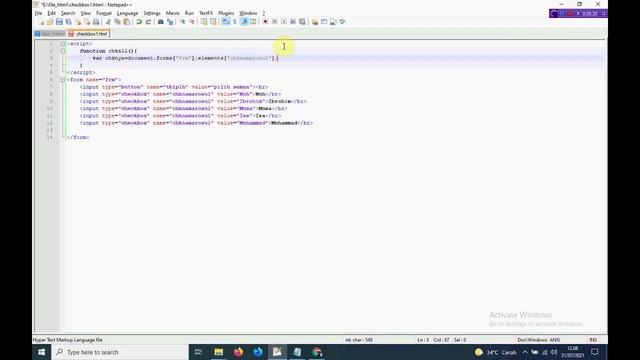
Task: Open the Run menu
Action: point(189,13)
